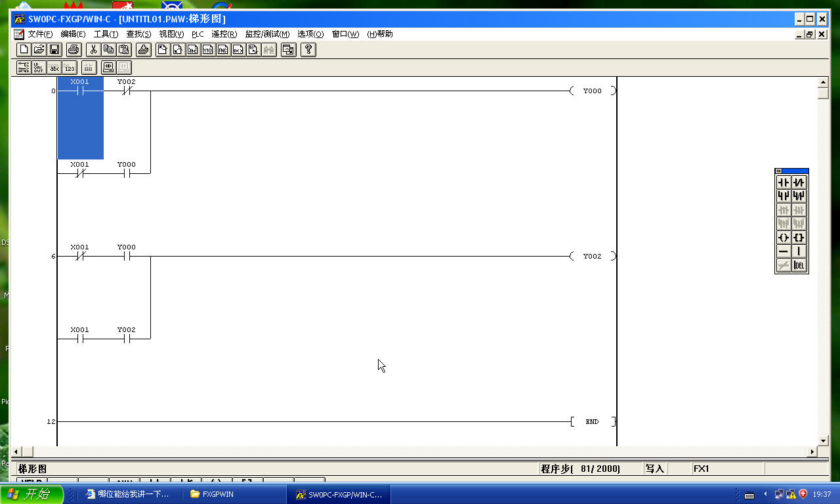Insert normally open contact from floating palette
The height and width of the screenshot is (504, 840).
[784, 182]
